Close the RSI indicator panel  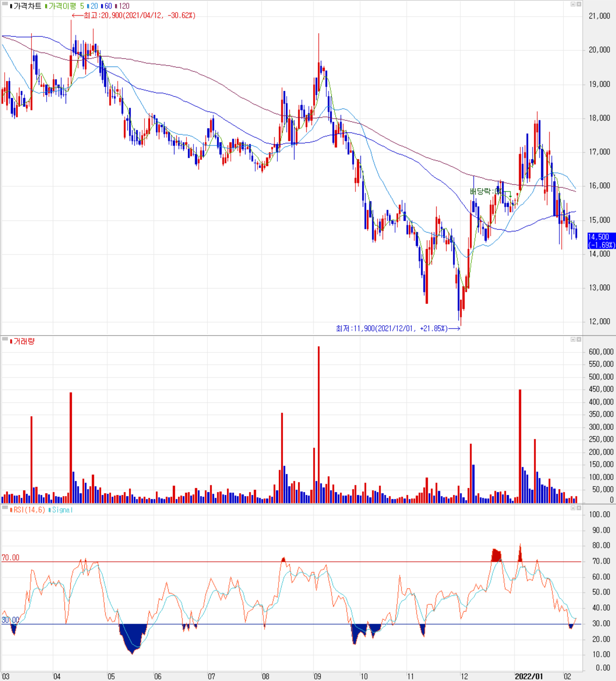579,508
